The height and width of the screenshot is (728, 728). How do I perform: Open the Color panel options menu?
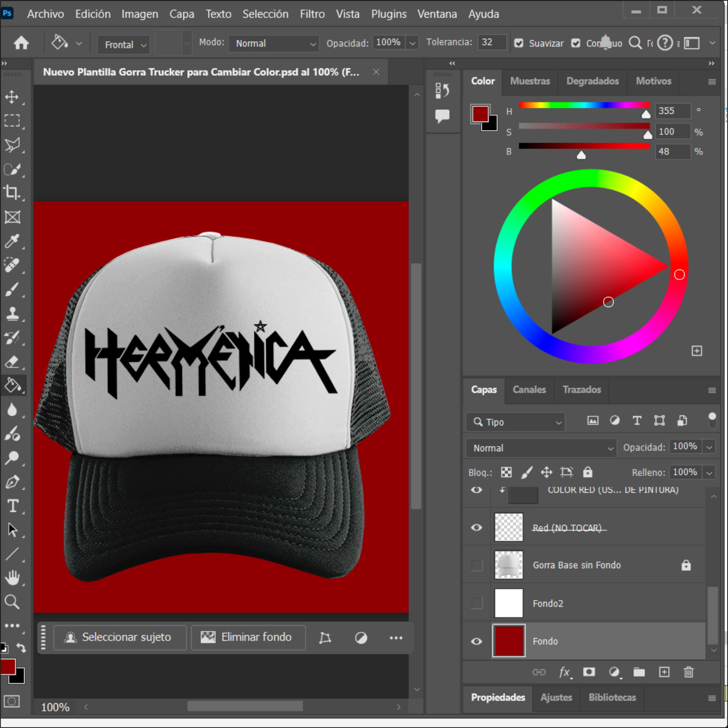coord(712,82)
